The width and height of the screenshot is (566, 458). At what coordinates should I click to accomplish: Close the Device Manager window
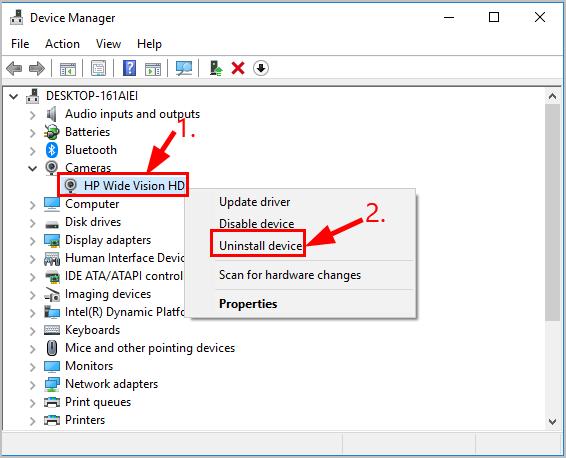540,17
